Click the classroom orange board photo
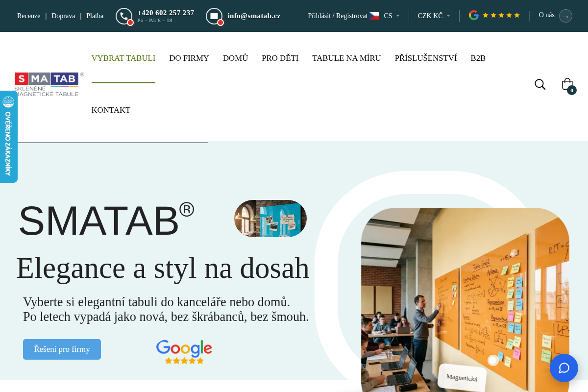Screen dimensions: 588x392 coord(465,300)
